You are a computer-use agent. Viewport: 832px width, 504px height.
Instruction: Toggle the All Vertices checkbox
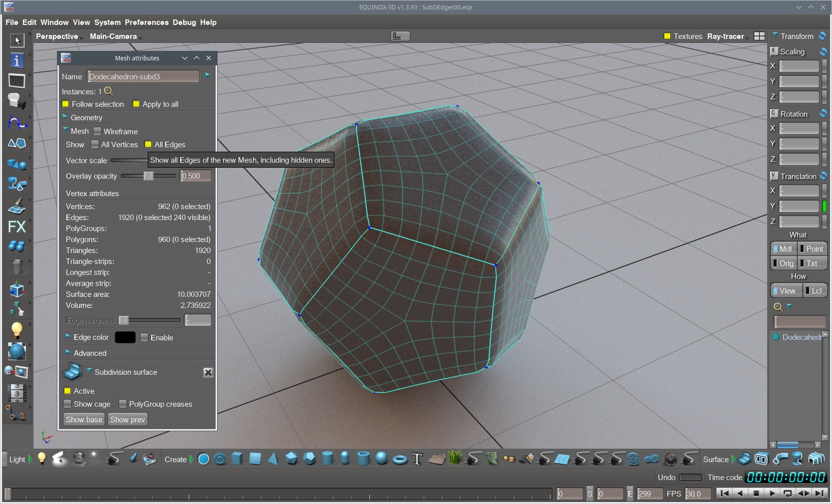(95, 145)
